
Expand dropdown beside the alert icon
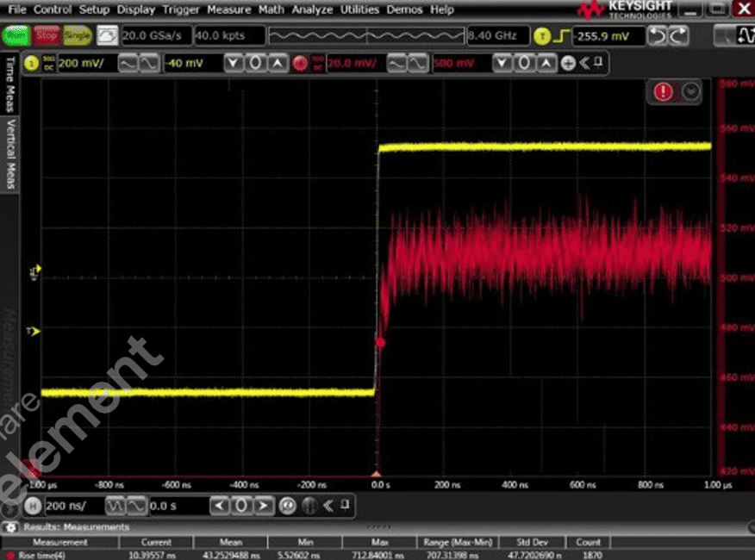pyautogui.click(x=690, y=92)
